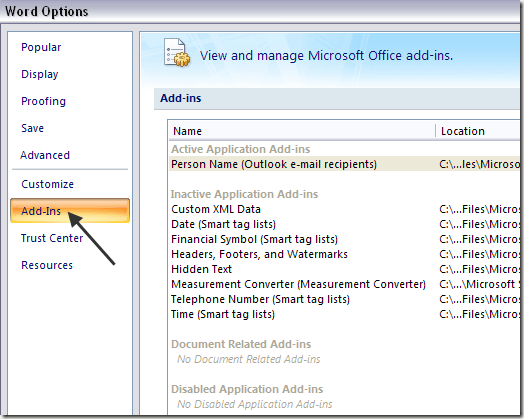Select the highlighted Add-Ins category

70,211
